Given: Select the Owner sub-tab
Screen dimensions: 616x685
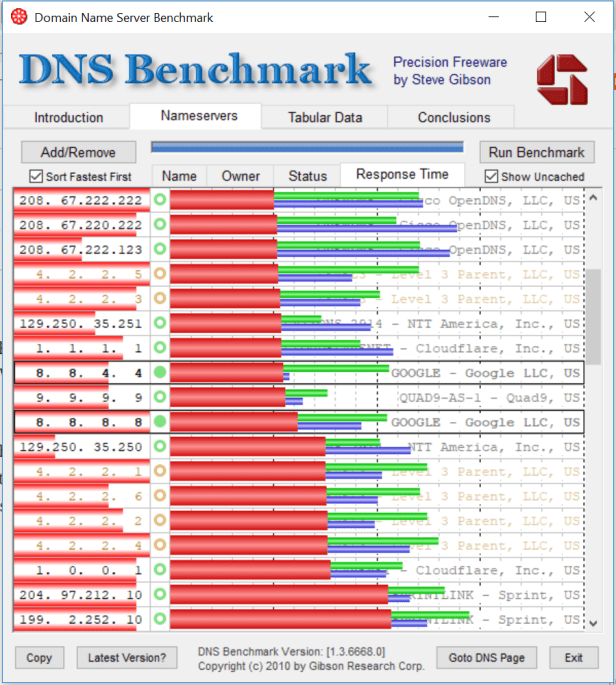Looking at the screenshot, I should (x=240, y=176).
